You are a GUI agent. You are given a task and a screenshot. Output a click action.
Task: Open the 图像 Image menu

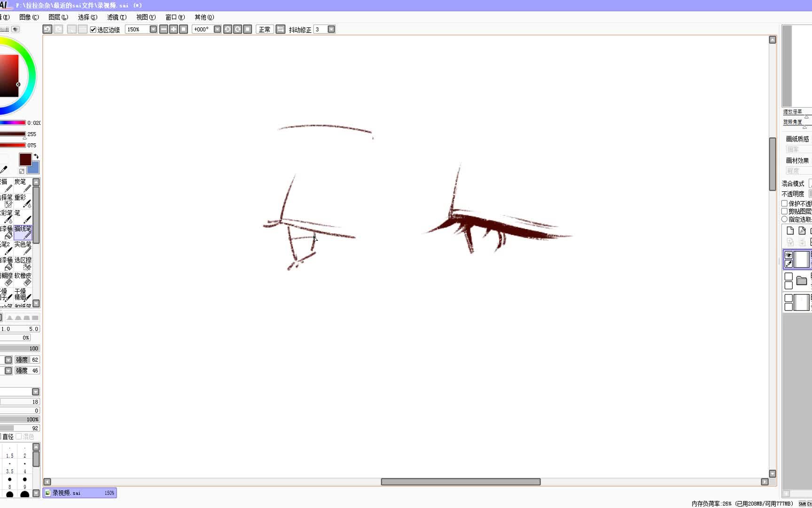point(29,17)
